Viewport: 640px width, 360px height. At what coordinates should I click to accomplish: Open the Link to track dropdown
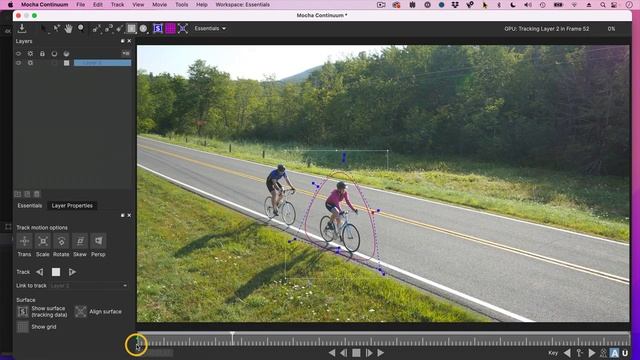coord(89,286)
